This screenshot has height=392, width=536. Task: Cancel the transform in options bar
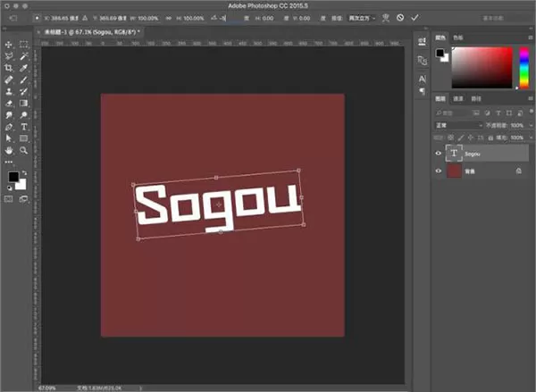point(400,18)
